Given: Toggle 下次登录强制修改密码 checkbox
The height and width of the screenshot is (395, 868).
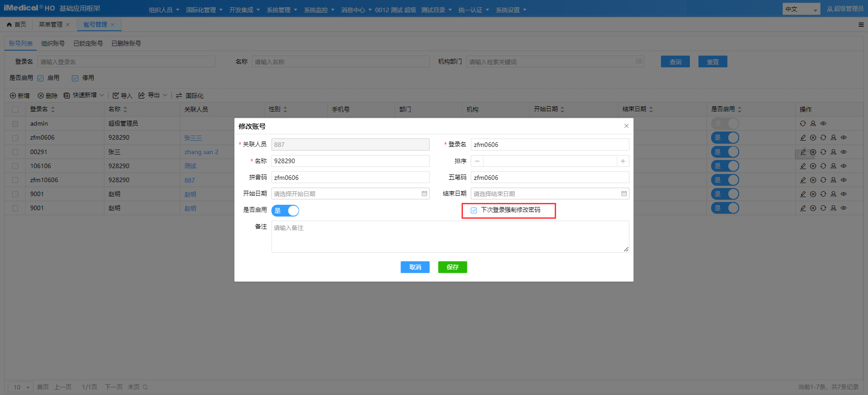Looking at the screenshot, I should [474, 210].
